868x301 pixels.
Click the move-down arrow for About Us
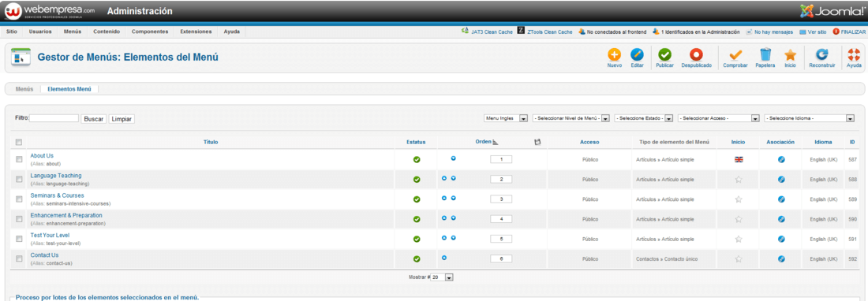454,158
